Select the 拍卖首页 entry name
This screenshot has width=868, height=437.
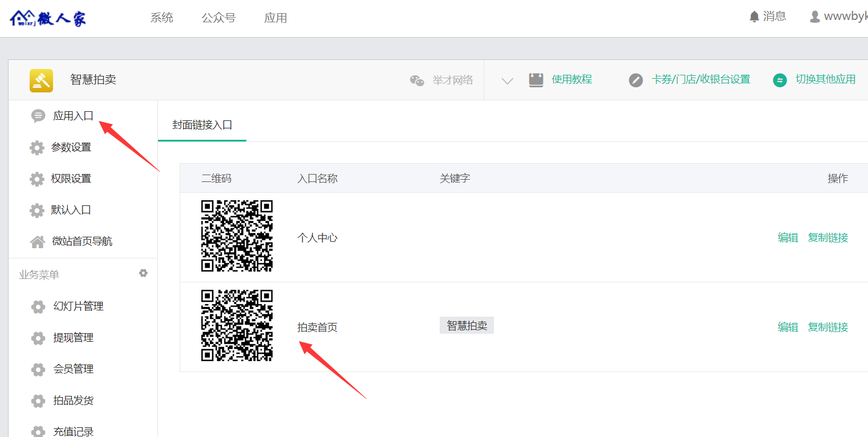tap(318, 327)
